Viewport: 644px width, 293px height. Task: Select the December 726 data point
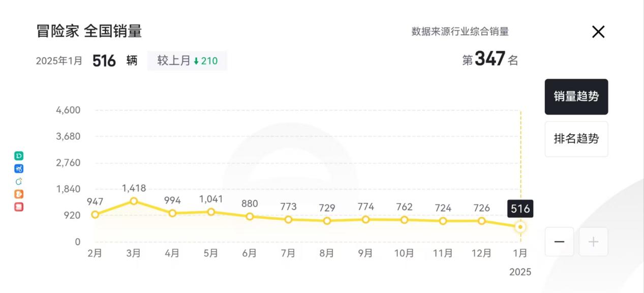pos(481,221)
